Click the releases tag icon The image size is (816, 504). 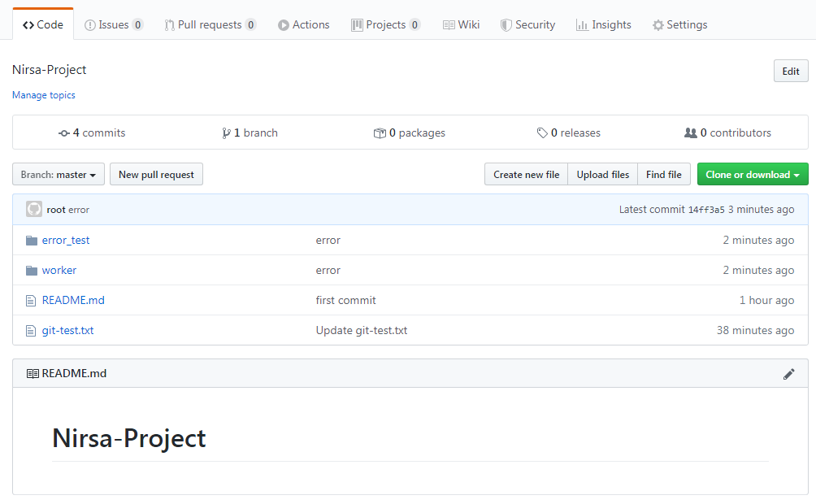542,133
